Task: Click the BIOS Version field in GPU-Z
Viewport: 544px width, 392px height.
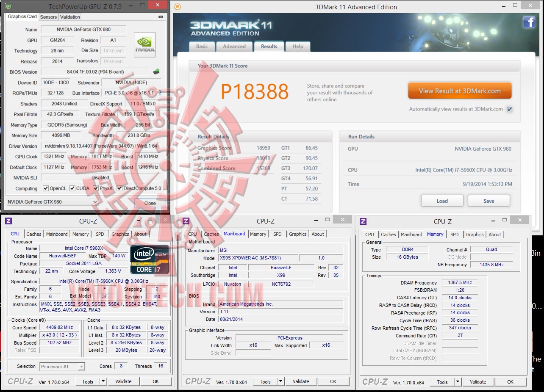Action: click(x=95, y=72)
